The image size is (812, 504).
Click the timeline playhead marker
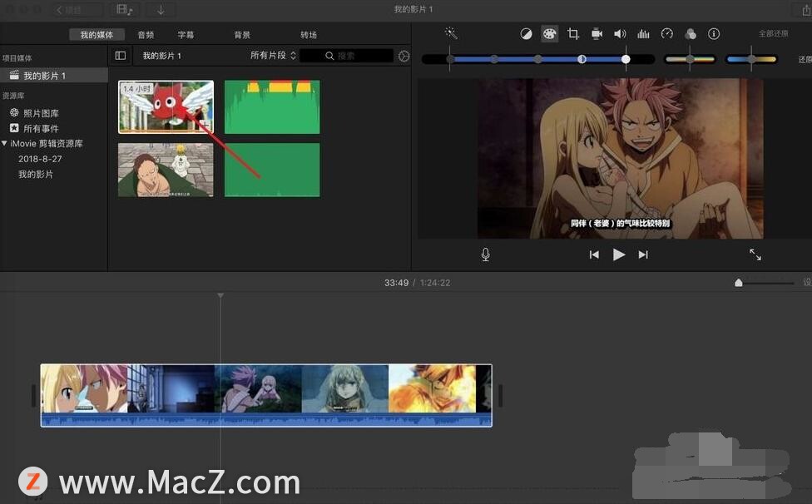[220, 295]
